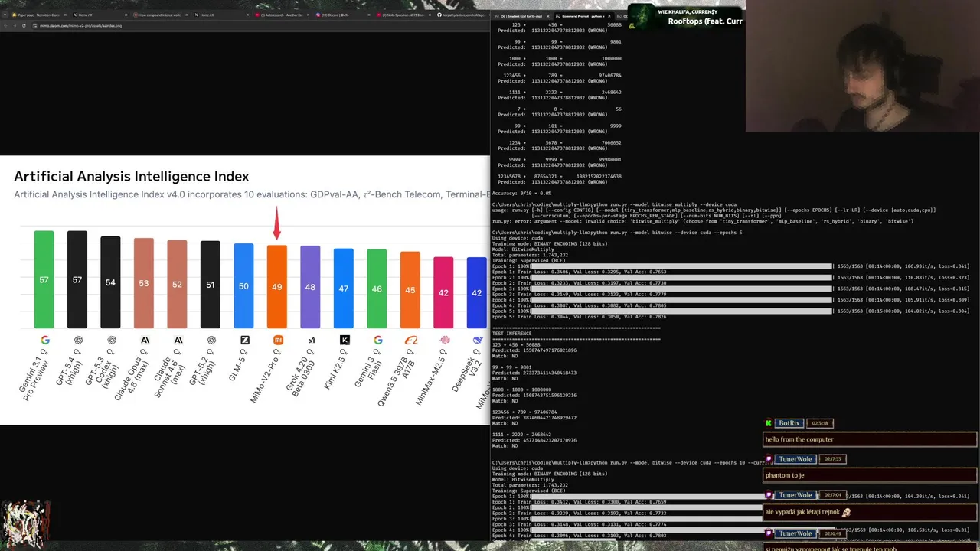Switch to Nioh Speedrun browser tab
This screenshot has width=980, height=551.
click(403, 15)
